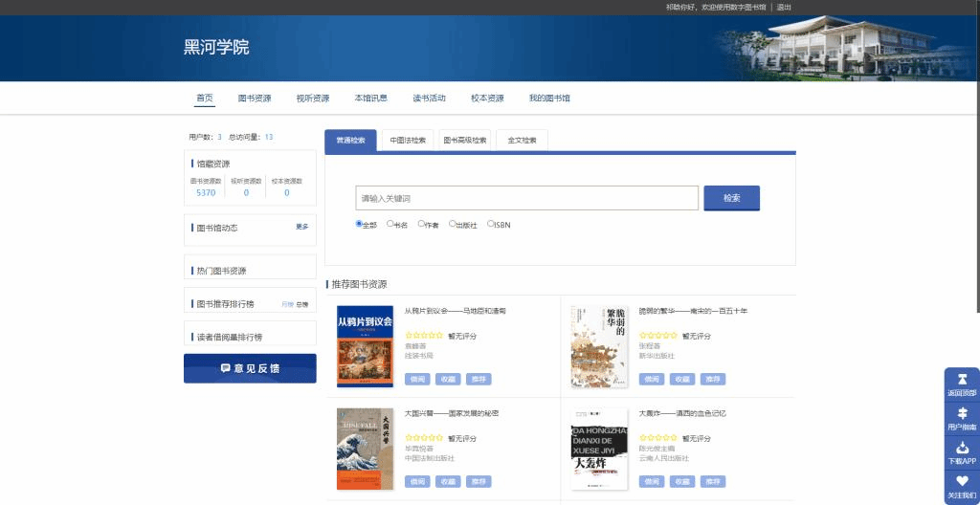Click star rating for 脆弱的繁华 book
Viewport: 980px width, 505px height.
658,336
